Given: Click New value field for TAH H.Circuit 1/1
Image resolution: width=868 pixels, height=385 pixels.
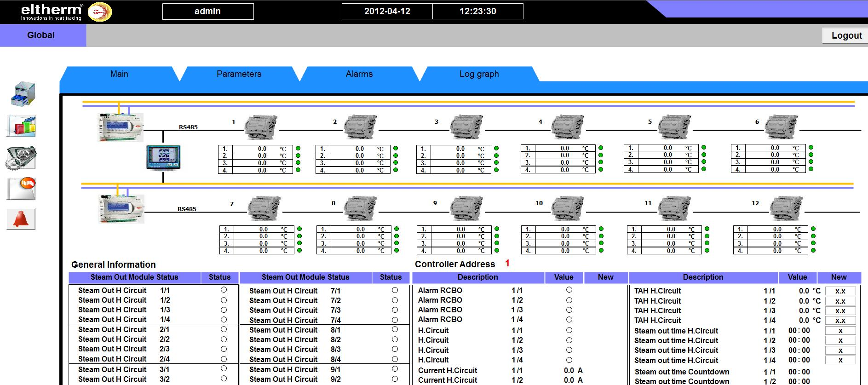Looking at the screenshot, I should [x=840, y=291].
